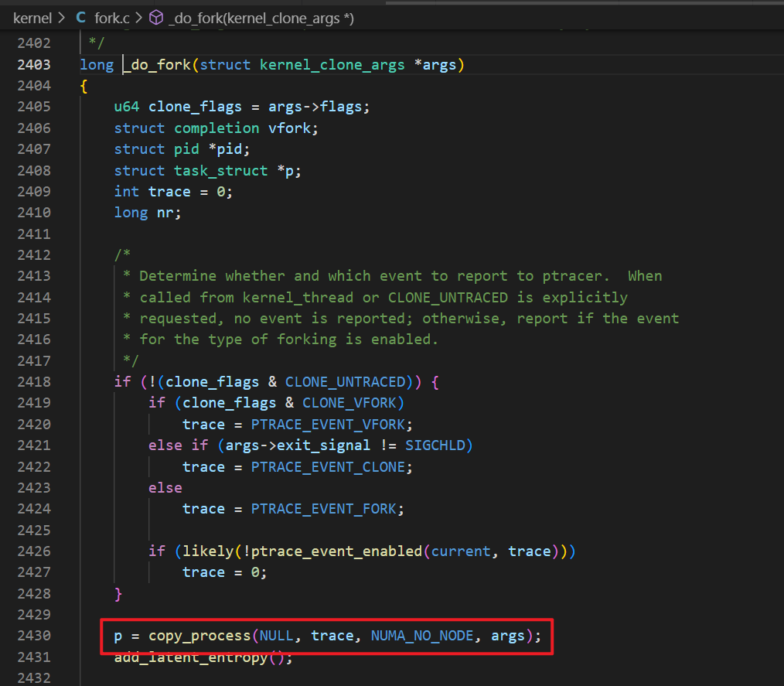Click the CLONE_VFORK macro on line 2419
The image size is (784, 686).
(349, 403)
